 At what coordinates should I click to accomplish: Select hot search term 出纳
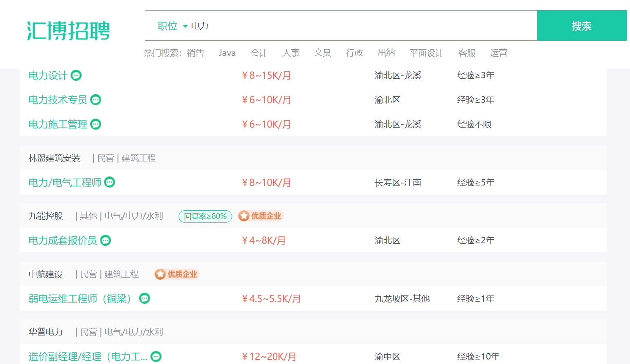tap(386, 53)
